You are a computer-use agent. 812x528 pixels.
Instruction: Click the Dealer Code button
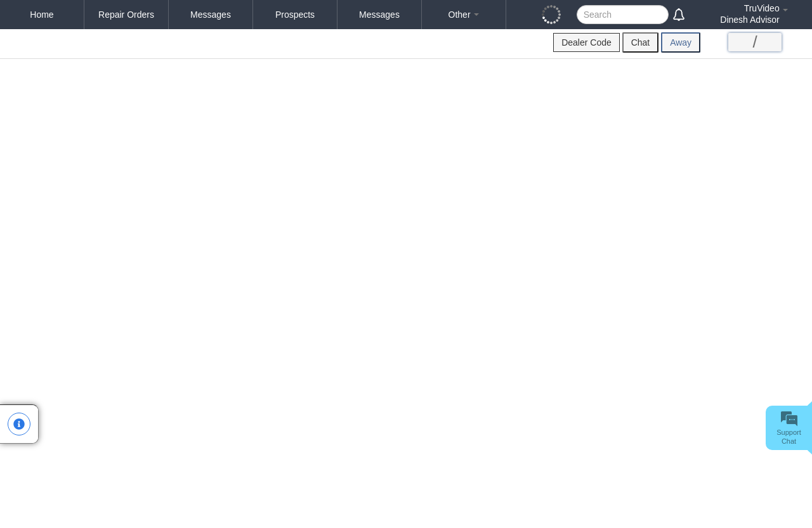(586, 42)
